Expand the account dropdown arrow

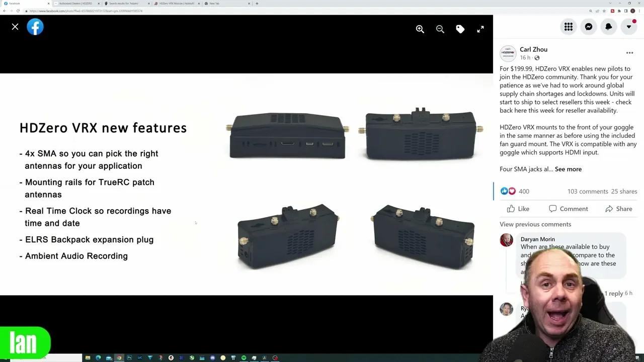click(x=629, y=27)
